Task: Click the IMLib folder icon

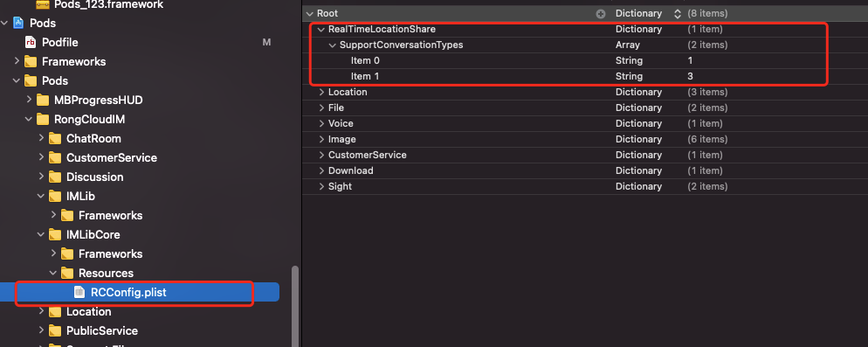Action: click(55, 197)
